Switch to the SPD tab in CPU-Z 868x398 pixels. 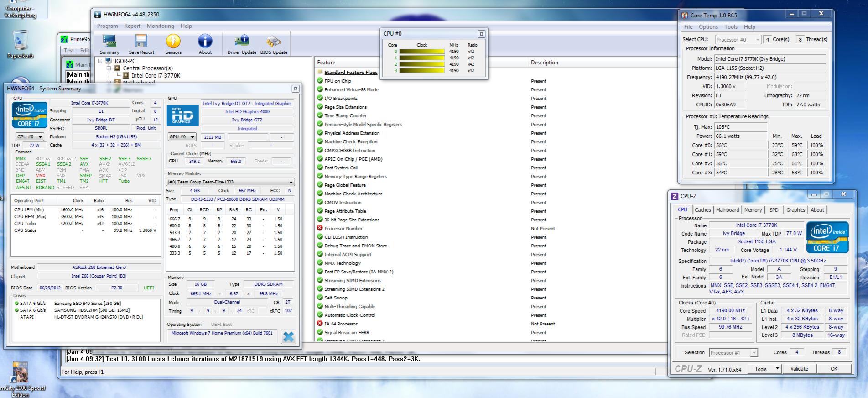[774, 210]
